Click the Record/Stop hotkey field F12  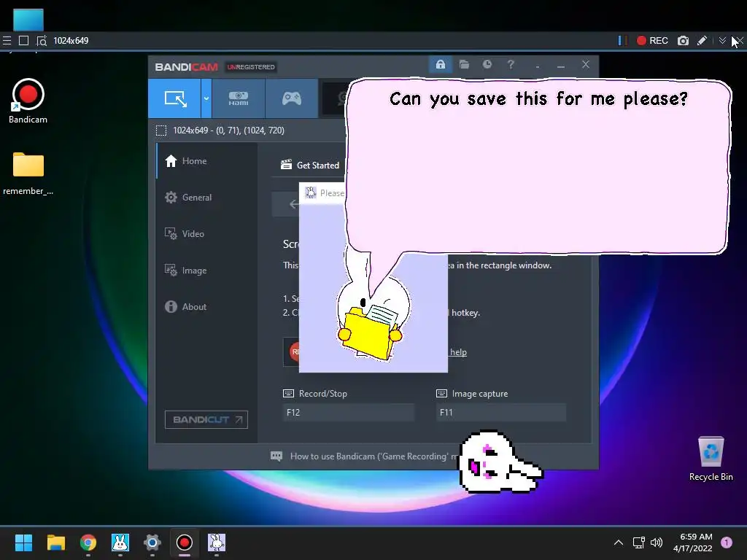(x=348, y=413)
